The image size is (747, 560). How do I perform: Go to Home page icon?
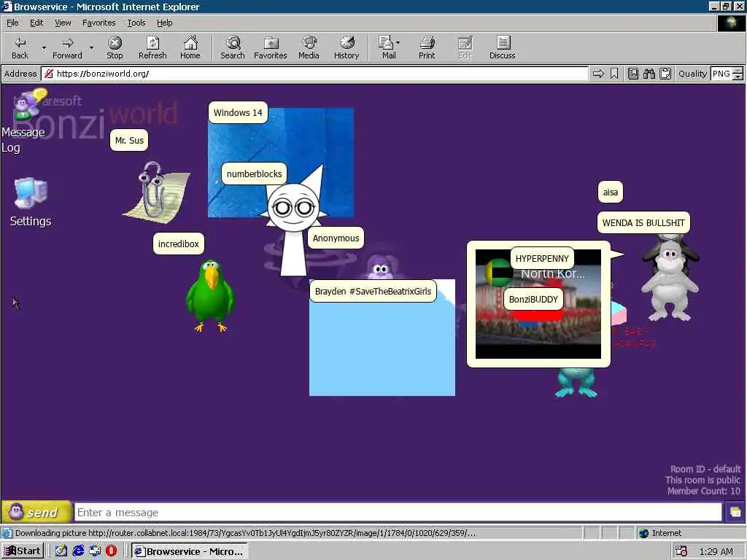click(x=190, y=48)
